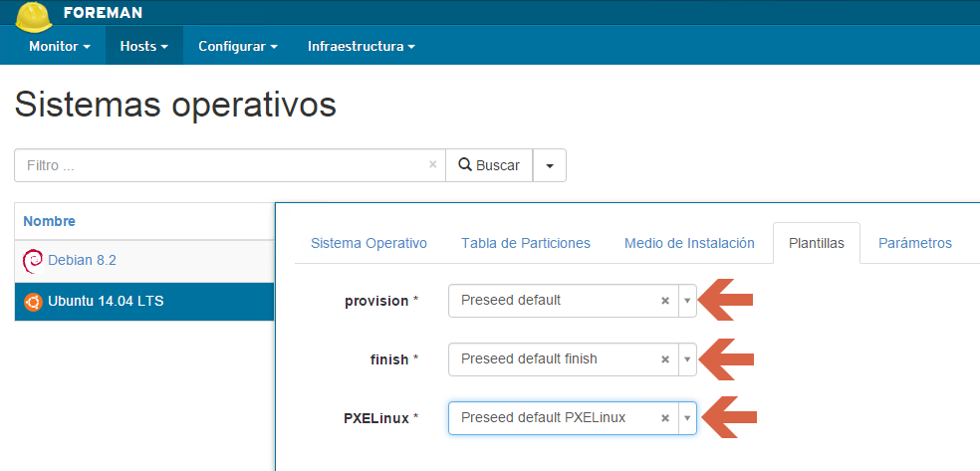980x471 pixels.
Task: Open the Infraestructura menu
Action: tap(362, 46)
